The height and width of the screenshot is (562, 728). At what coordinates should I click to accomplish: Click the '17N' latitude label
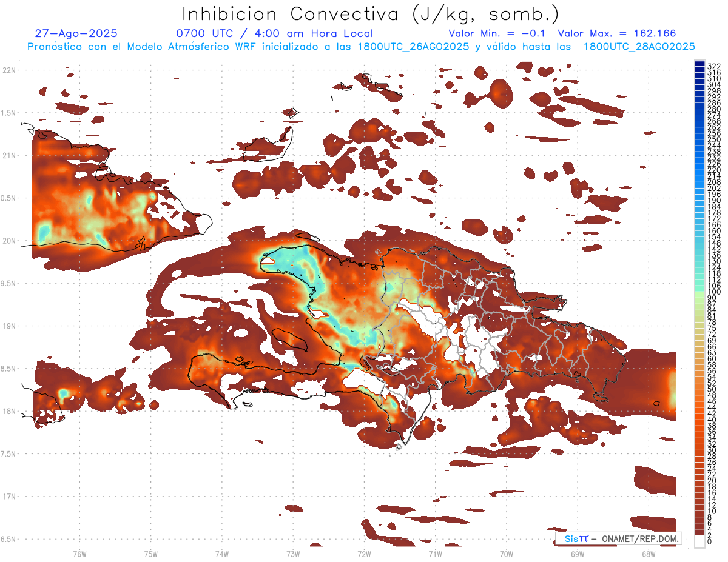[9, 497]
